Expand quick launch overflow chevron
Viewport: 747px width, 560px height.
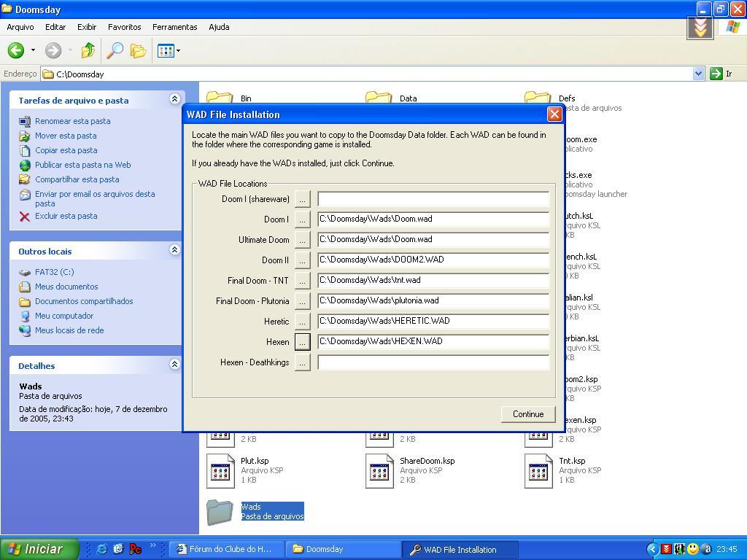[153, 545]
